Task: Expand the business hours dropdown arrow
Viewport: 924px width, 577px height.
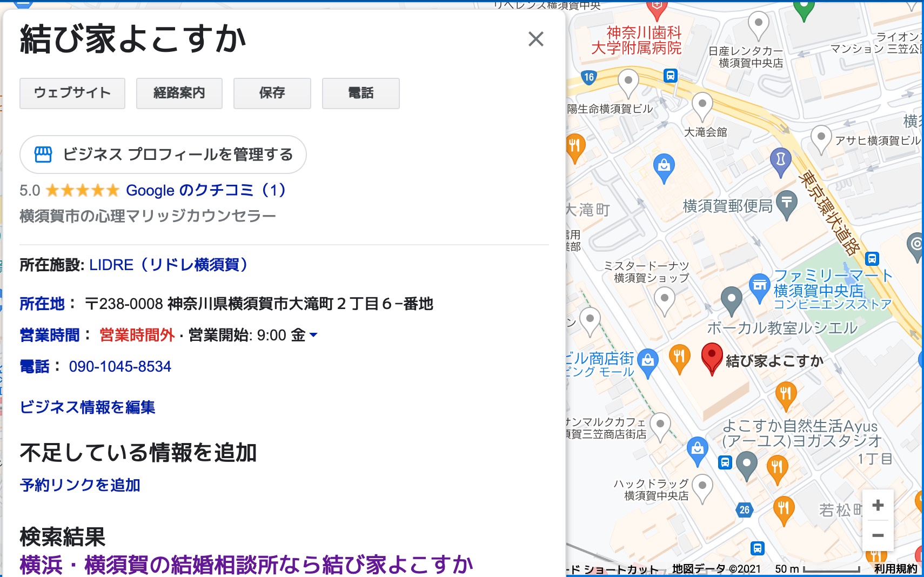Action: (x=313, y=336)
